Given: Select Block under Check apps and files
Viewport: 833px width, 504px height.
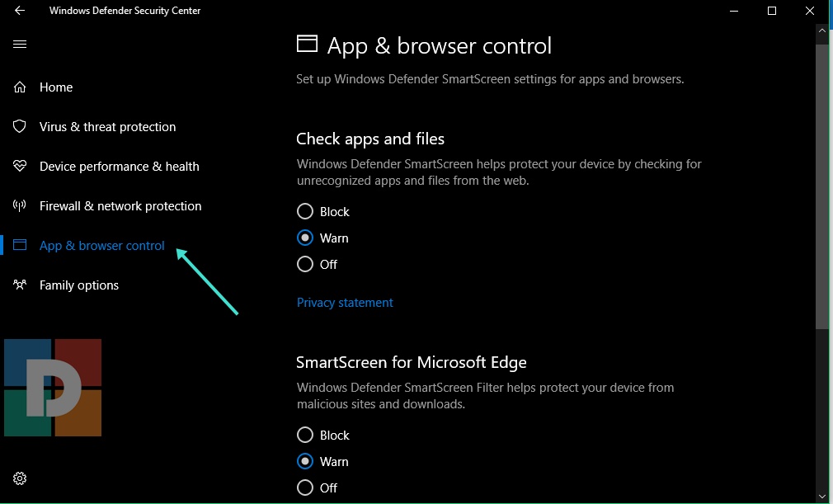Looking at the screenshot, I should tap(305, 212).
